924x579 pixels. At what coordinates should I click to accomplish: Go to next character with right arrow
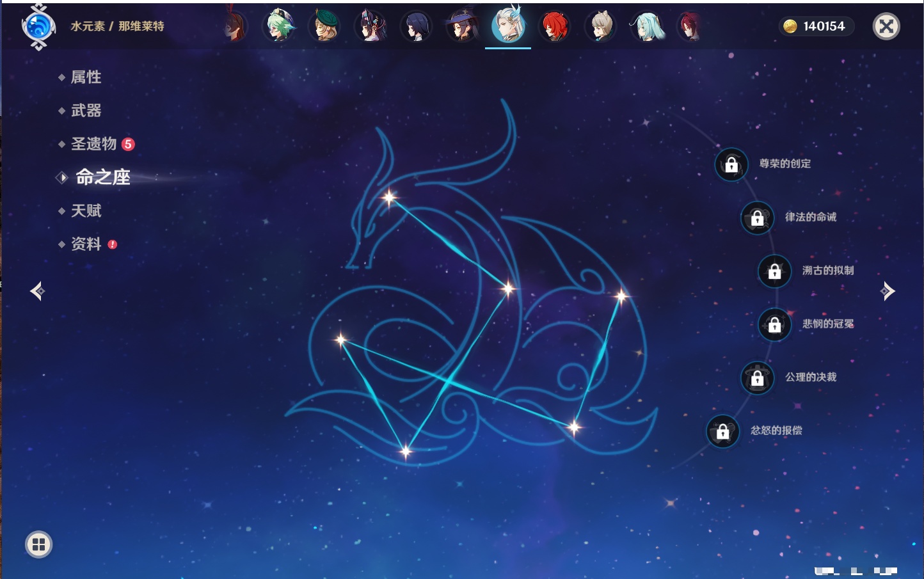pos(887,291)
